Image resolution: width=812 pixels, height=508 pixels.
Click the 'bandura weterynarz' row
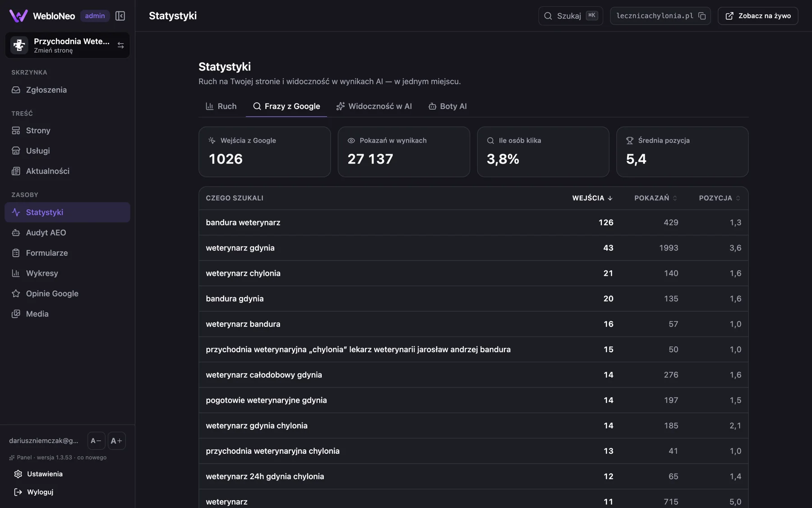pyautogui.click(x=474, y=223)
